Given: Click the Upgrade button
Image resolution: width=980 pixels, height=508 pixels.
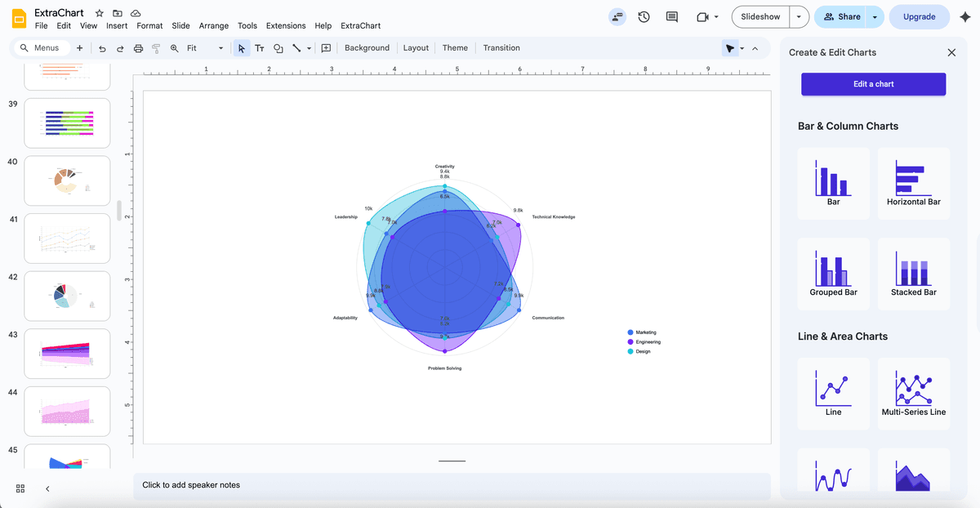Looking at the screenshot, I should [919, 16].
